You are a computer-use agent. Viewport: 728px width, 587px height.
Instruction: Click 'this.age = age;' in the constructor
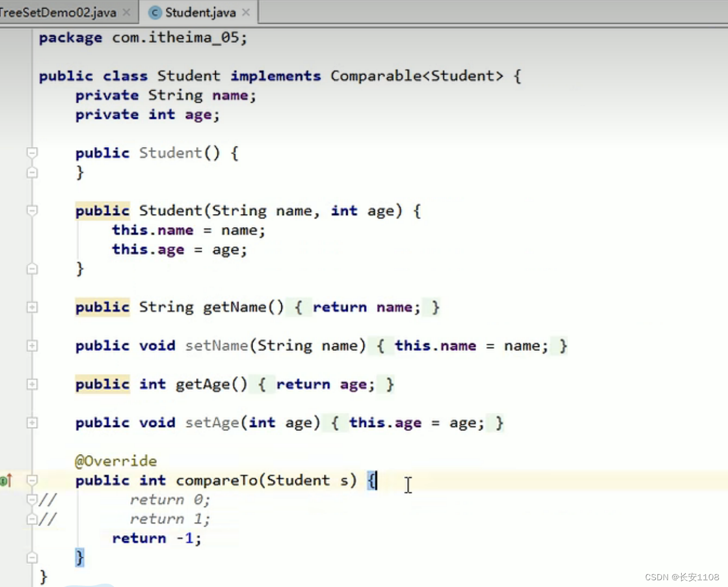point(179,249)
